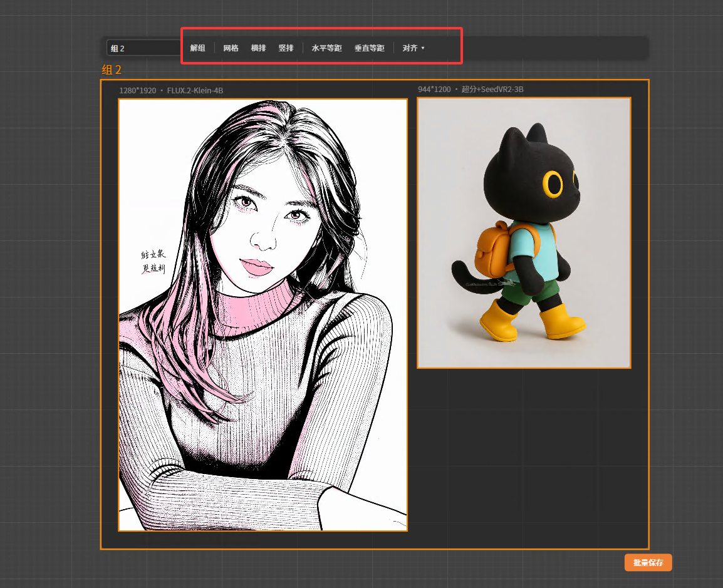
Task: Click the 解组 ungroup button
Action: (x=197, y=48)
